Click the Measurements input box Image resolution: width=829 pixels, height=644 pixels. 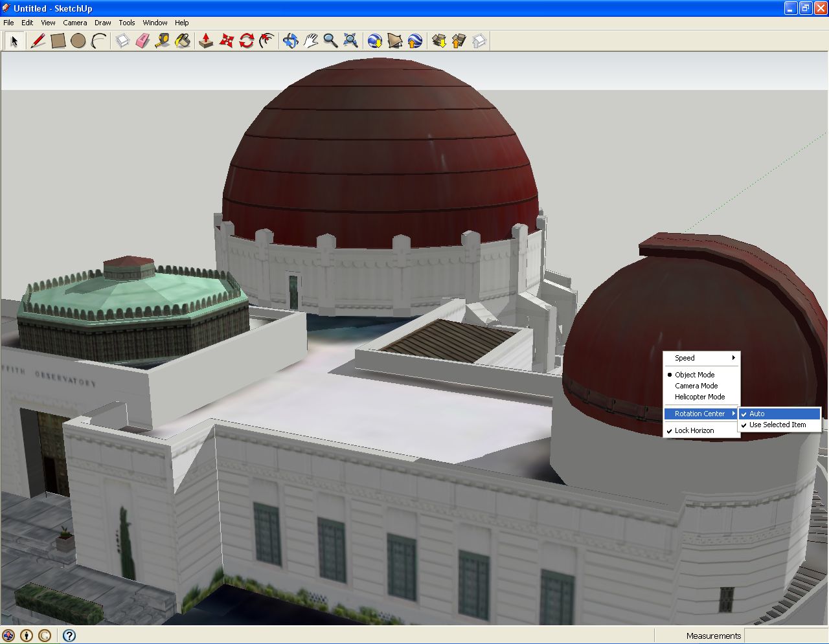(785, 636)
